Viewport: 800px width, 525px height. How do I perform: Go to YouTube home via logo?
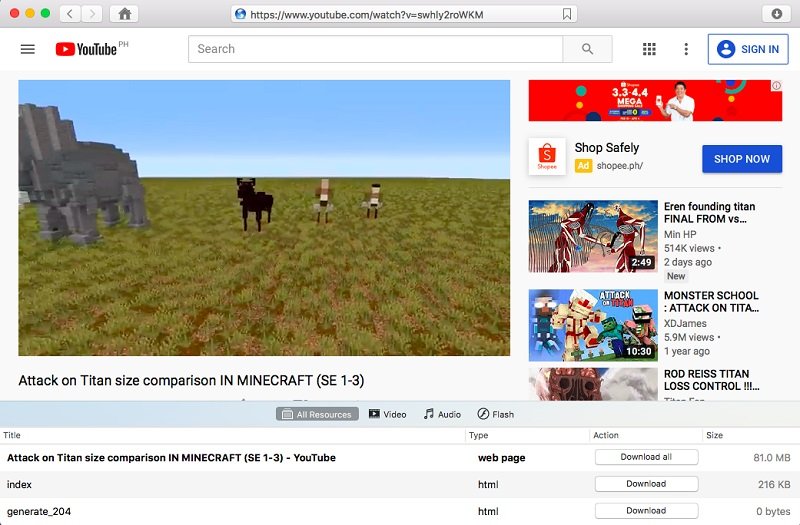[87, 49]
